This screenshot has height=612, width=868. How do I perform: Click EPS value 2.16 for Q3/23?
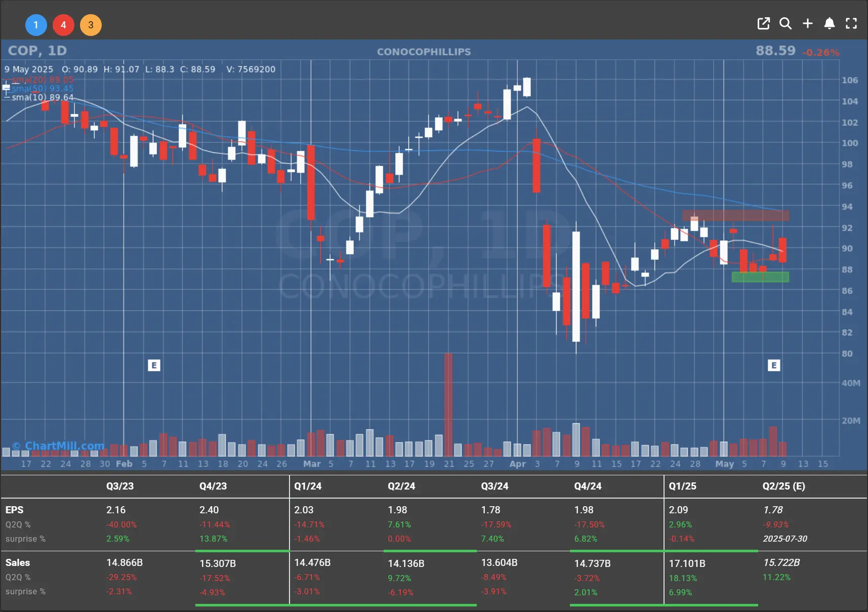(x=116, y=510)
